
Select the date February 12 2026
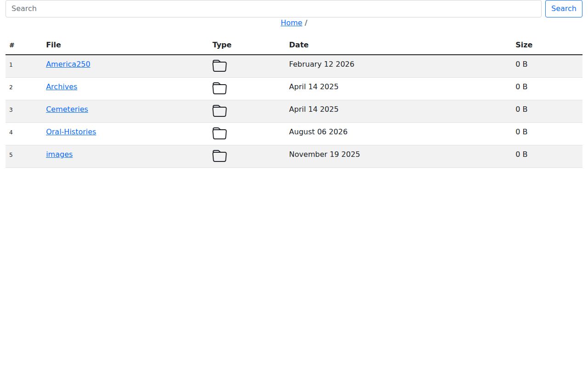pos(322,64)
